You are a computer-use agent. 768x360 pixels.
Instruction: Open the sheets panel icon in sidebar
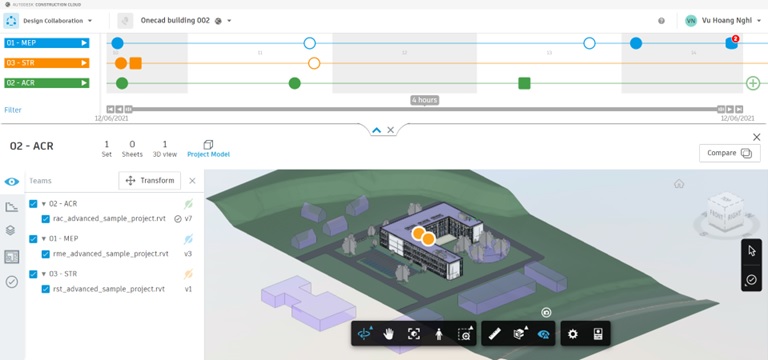pyautogui.click(x=12, y=257)
